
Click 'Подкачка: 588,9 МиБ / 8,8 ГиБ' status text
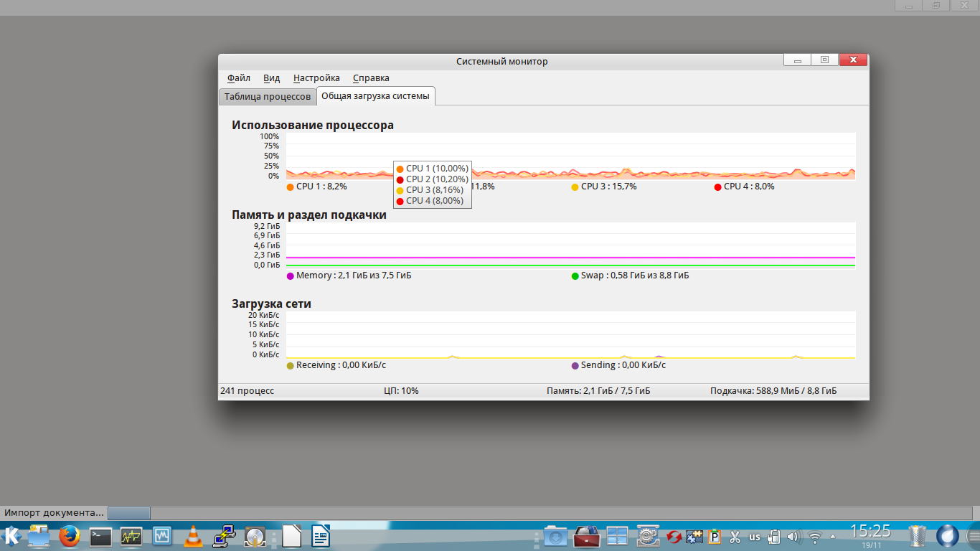tap(773, 391)
